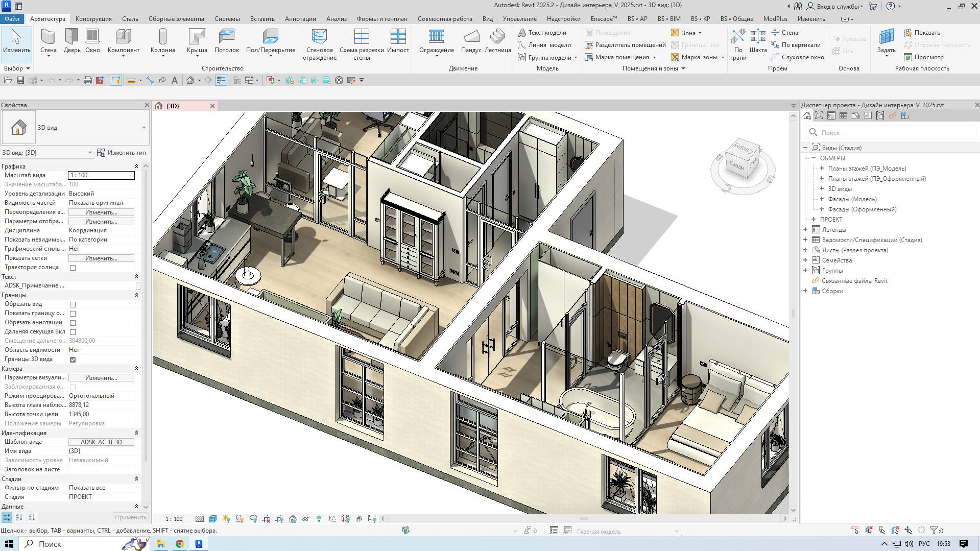The image size is (980, 551).
Task: Toggle sun path icon in view control bar
Action: (x=226, y=518)
